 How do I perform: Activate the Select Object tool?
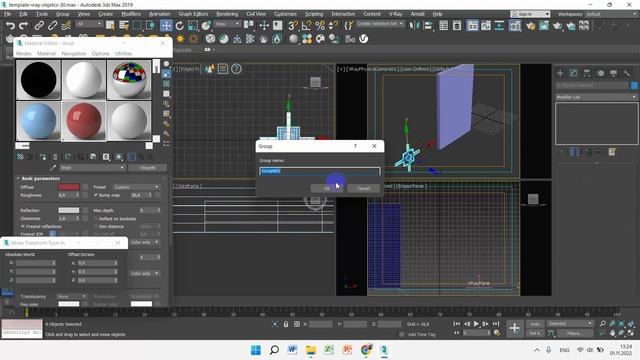point(110,26)
